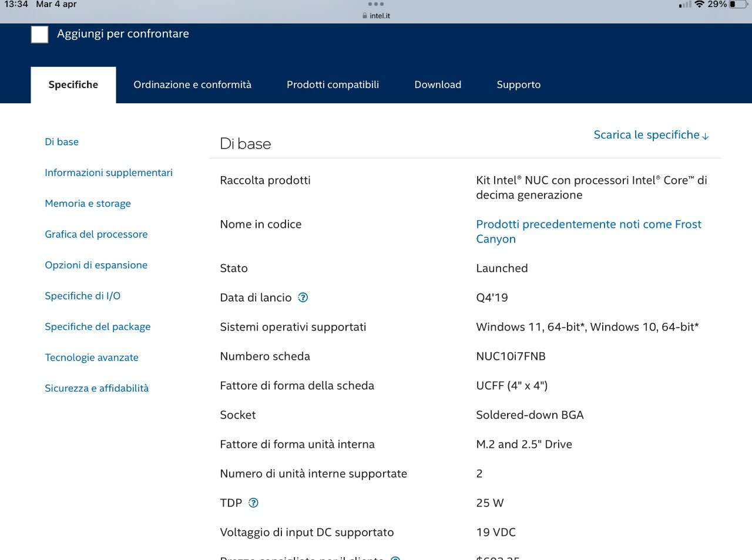This screenshot has width=752, height=560.
Task: Open Grafica del processore section
Action: click(96, 234)
